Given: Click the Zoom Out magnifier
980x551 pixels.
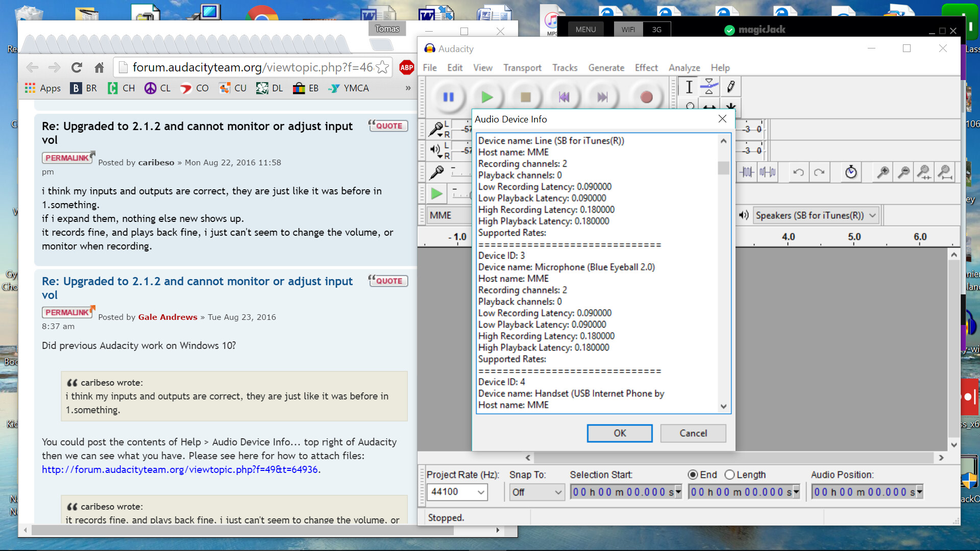Looking at the screenshot, I should click(x=903, y=172).
